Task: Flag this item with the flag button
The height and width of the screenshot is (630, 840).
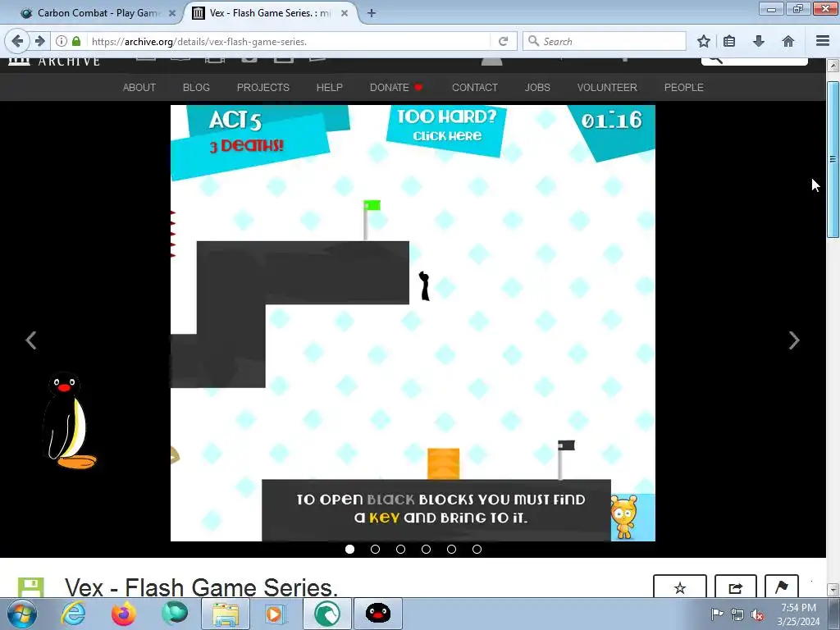Action: (x=782, y=587)
